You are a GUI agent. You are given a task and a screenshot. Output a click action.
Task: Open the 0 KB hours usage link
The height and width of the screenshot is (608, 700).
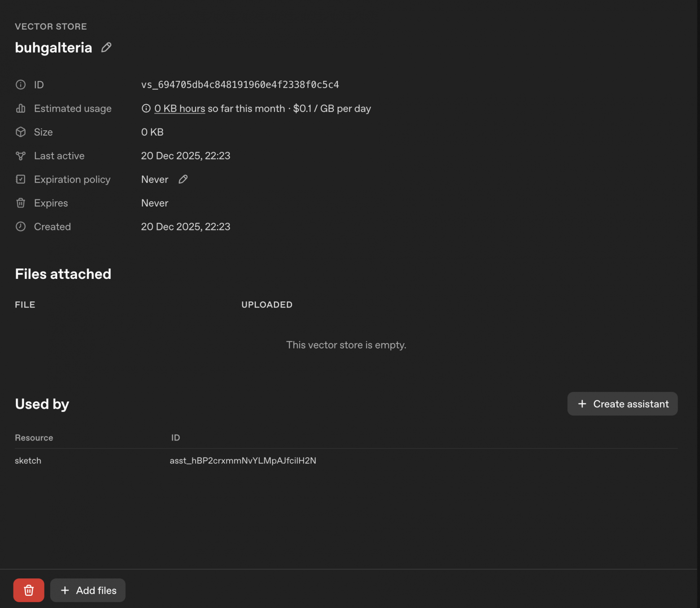pos(179,108)
